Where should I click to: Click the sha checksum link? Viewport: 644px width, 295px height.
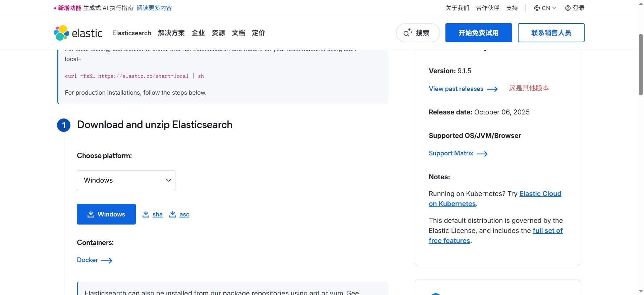(x=158, y=214)
